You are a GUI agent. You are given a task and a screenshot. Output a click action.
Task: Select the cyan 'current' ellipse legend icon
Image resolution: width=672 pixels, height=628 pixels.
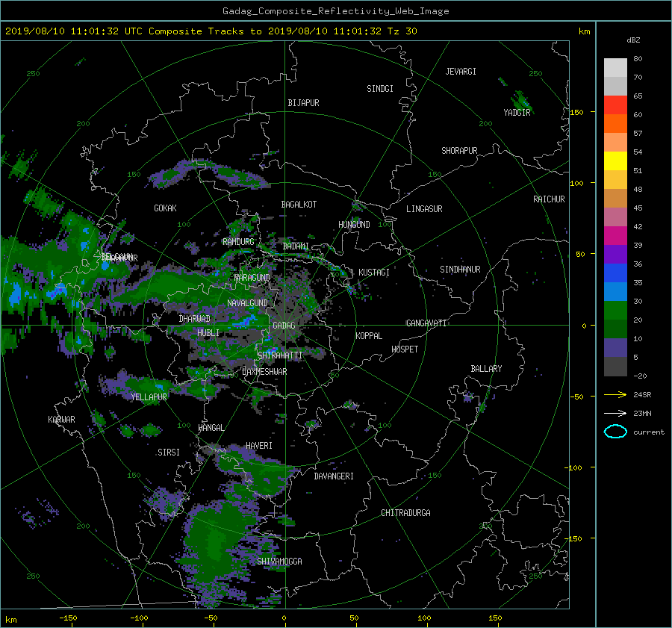(x=615, y=432)
